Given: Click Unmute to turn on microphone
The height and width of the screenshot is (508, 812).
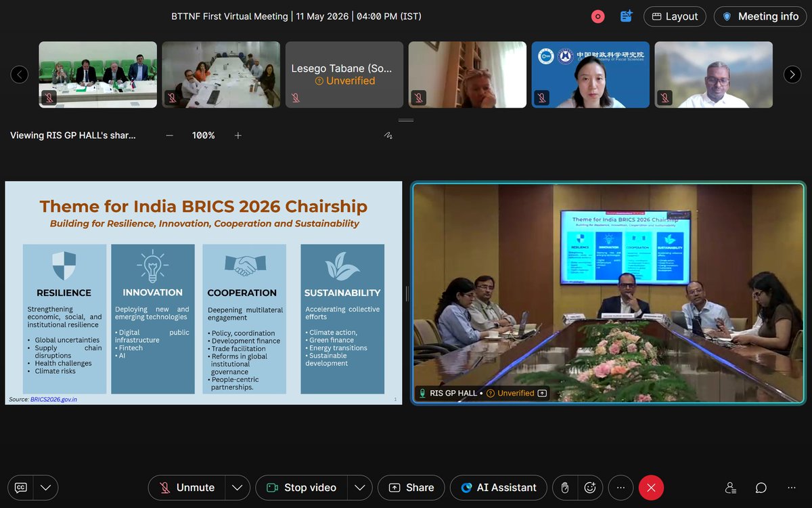Looking at the screenshot, I should pos(187,488).
